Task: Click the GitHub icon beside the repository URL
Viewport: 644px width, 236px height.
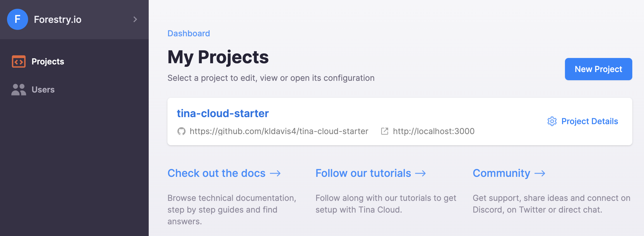Action: click(182, 131)
